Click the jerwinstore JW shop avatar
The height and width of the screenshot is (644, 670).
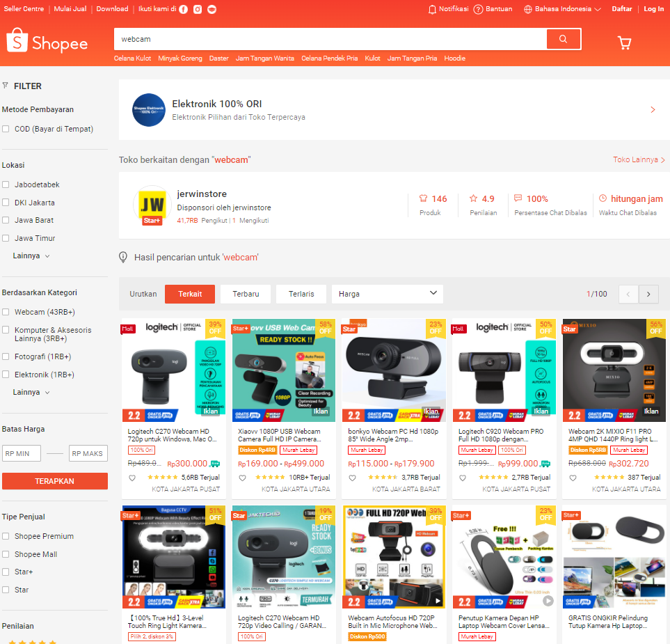152,205
